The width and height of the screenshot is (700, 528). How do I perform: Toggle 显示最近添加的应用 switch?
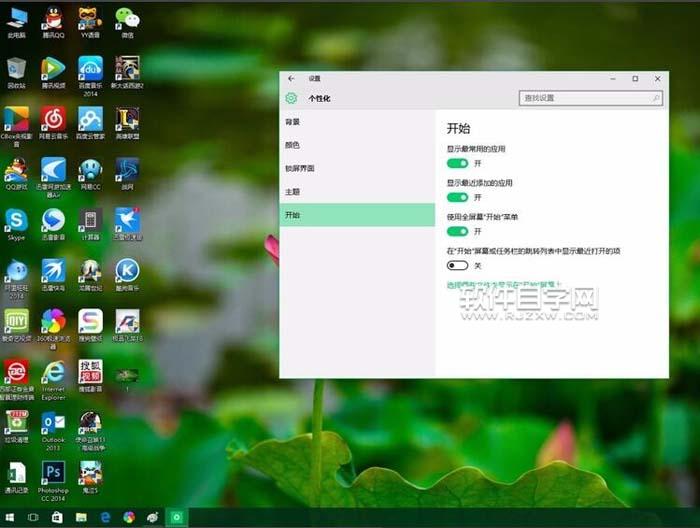457,197
